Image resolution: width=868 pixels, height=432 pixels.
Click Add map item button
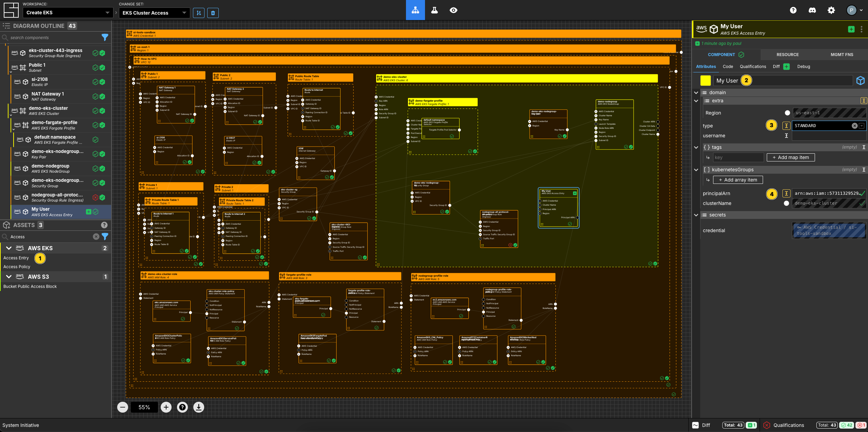[x=791, y=157]
